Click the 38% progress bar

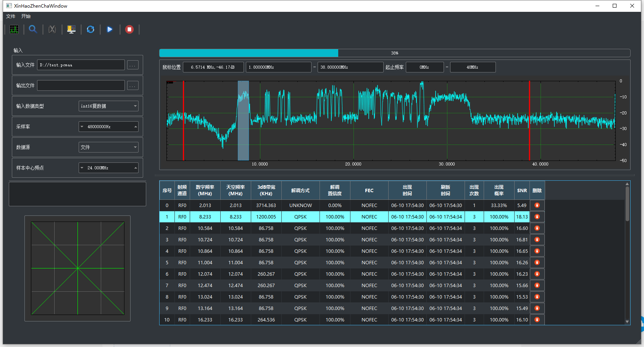pyautogui.click(x=395, y=53)
